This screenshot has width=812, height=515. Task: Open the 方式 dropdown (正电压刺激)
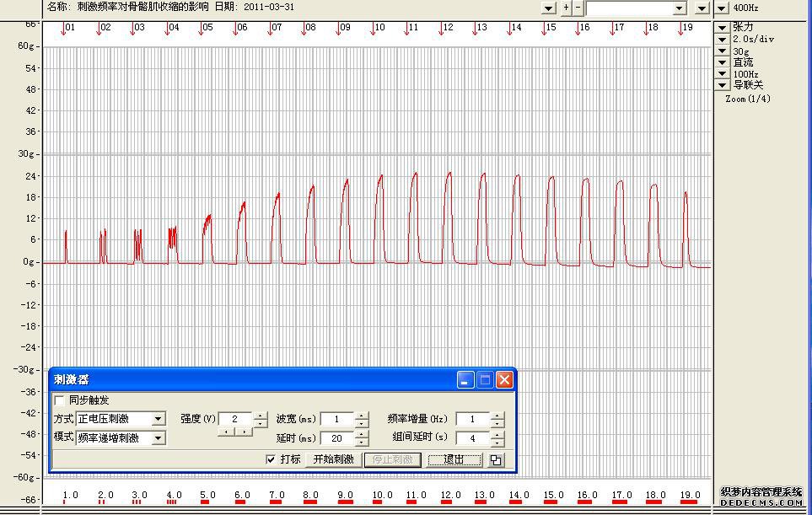click(x=158, y=419)
